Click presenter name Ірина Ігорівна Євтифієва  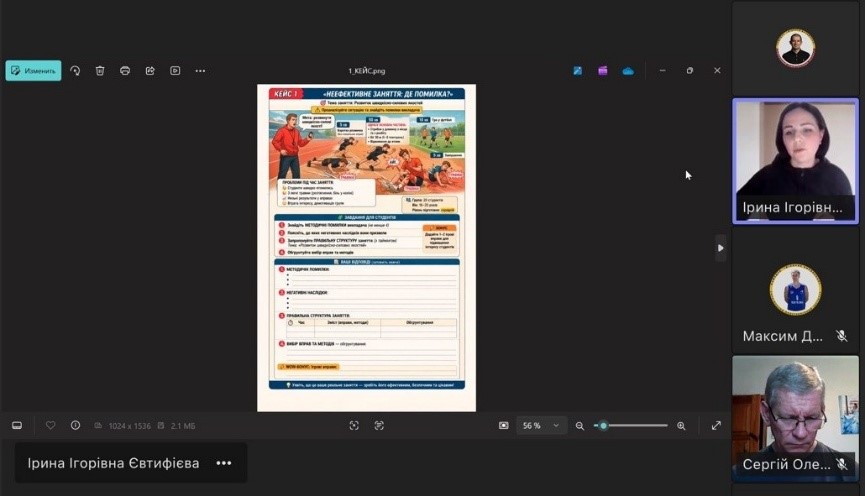point(114,463)
